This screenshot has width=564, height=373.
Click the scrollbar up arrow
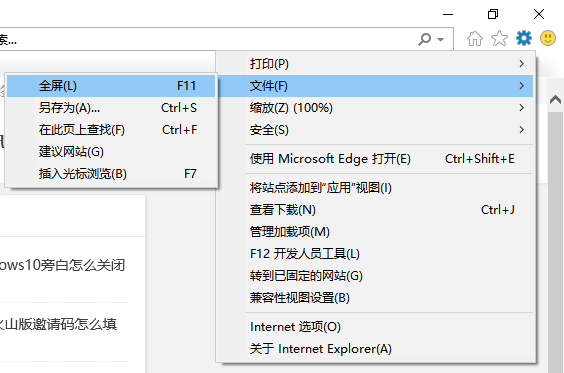click(555, 99)
